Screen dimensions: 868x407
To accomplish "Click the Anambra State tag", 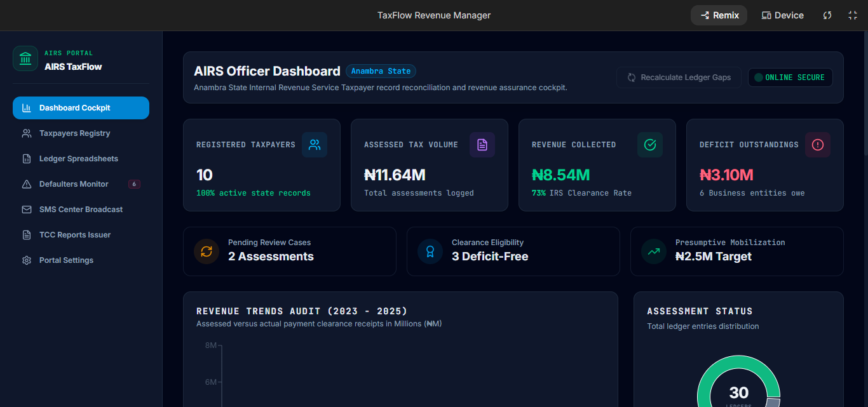I will [381, 71].
